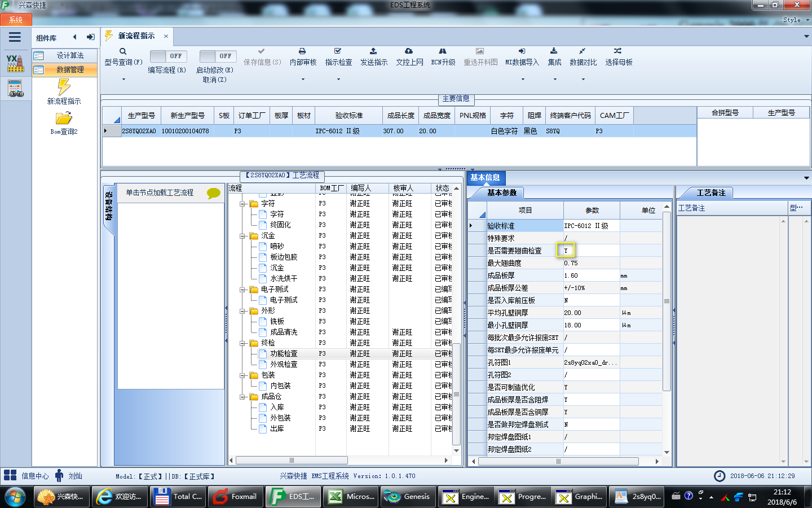Click the 验收标准 column header in main grid

[x=348, y=115]
